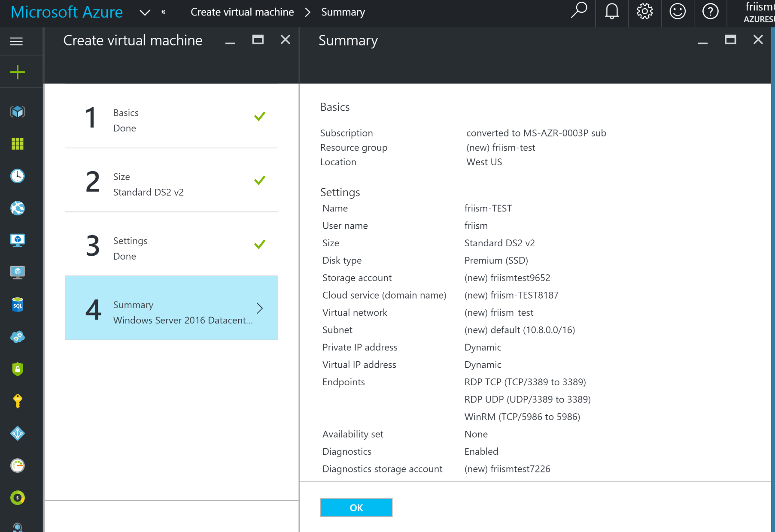The width and height of the screenshot is (775, 532).
Task: Search Azure resources with the magnifier
Action: coord(579,12)
